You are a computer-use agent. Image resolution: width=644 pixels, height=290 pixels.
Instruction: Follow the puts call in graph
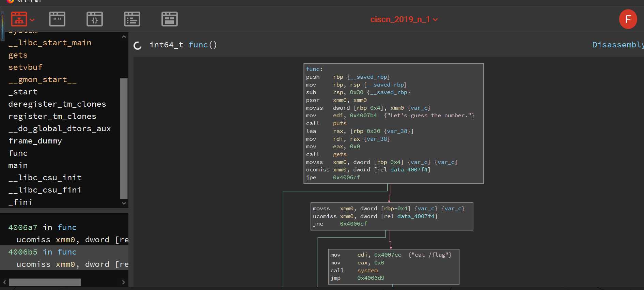tap(340, 123)
